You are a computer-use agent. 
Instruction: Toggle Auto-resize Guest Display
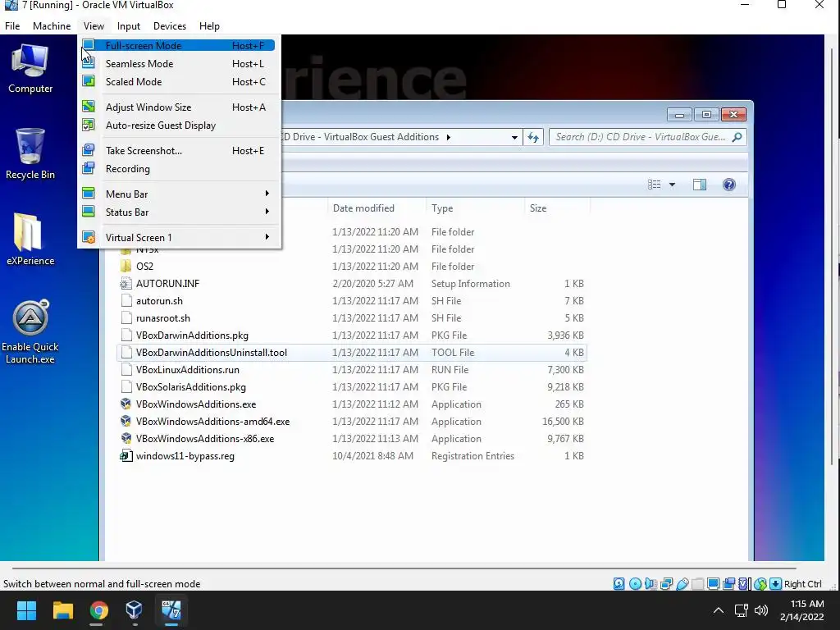(177, 126)
